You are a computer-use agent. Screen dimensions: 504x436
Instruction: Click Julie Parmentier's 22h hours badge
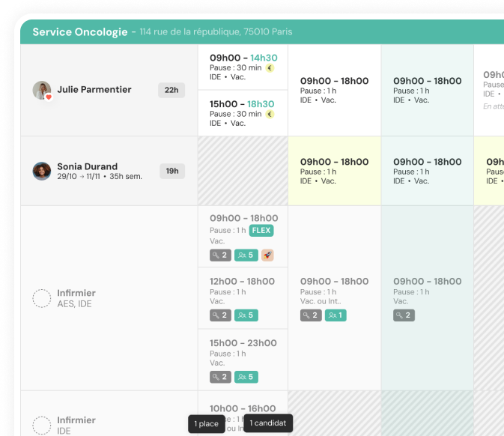[x=171, y=90]
